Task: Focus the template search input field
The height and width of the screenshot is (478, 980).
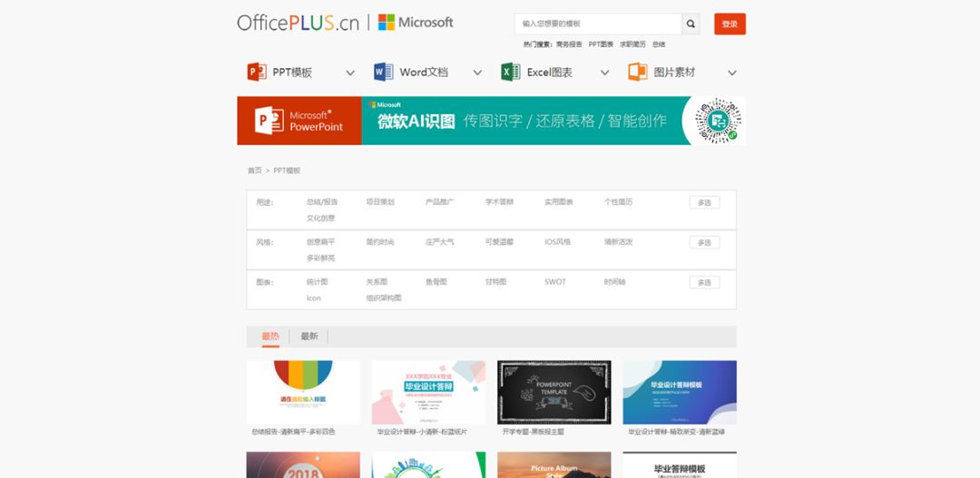Action: coord(598,24)
